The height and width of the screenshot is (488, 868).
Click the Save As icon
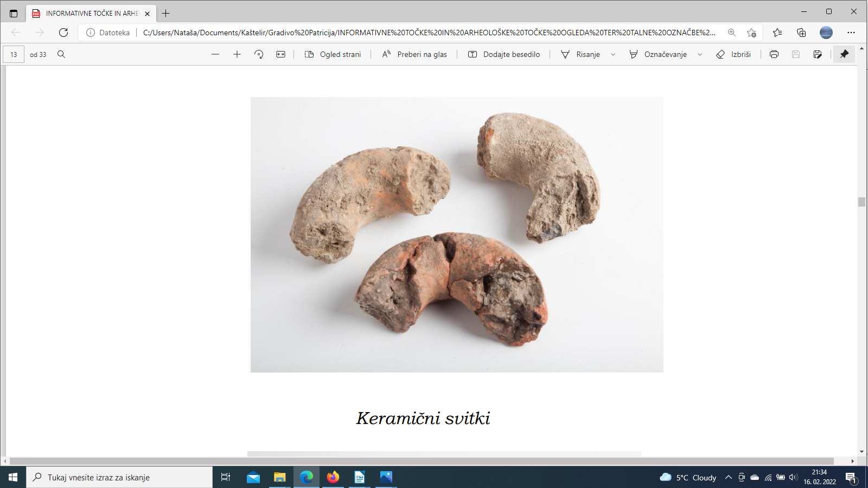click(818, 54)
